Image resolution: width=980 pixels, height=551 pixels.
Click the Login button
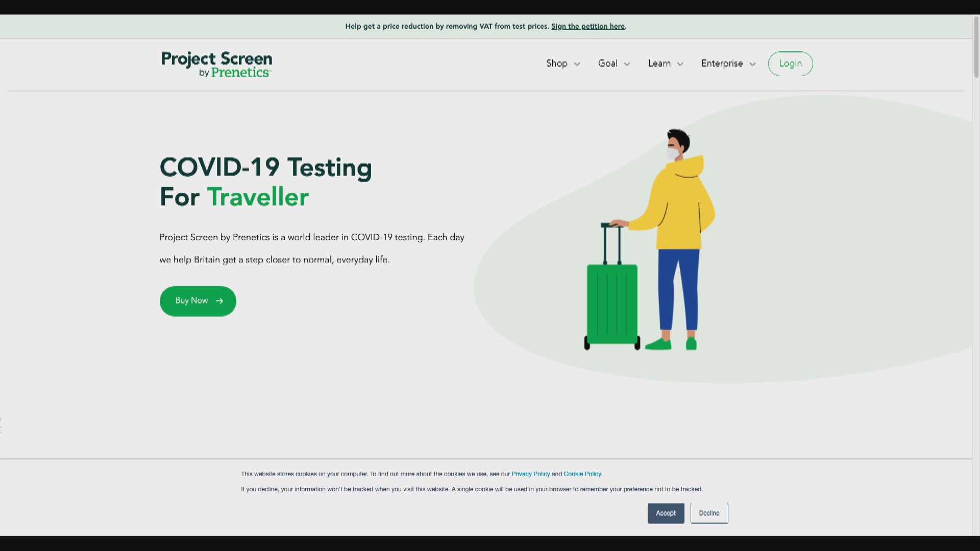coord(790,64)
